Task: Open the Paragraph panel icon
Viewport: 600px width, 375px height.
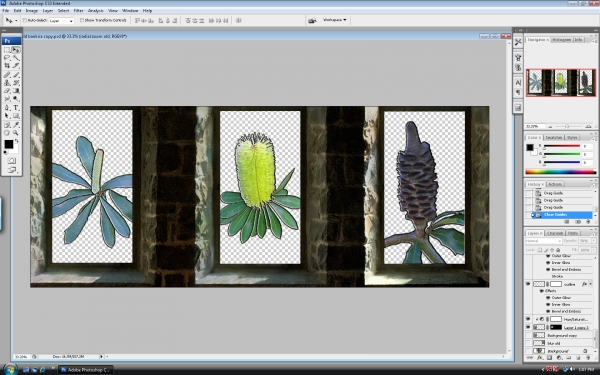Action: (x=518, y=92)
